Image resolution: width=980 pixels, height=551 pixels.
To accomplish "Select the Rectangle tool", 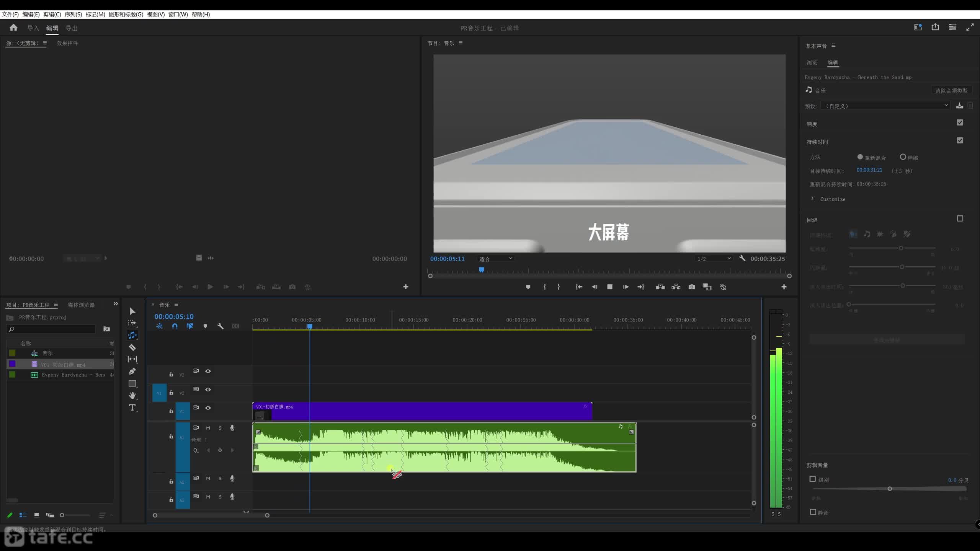I will coord(132,383).
